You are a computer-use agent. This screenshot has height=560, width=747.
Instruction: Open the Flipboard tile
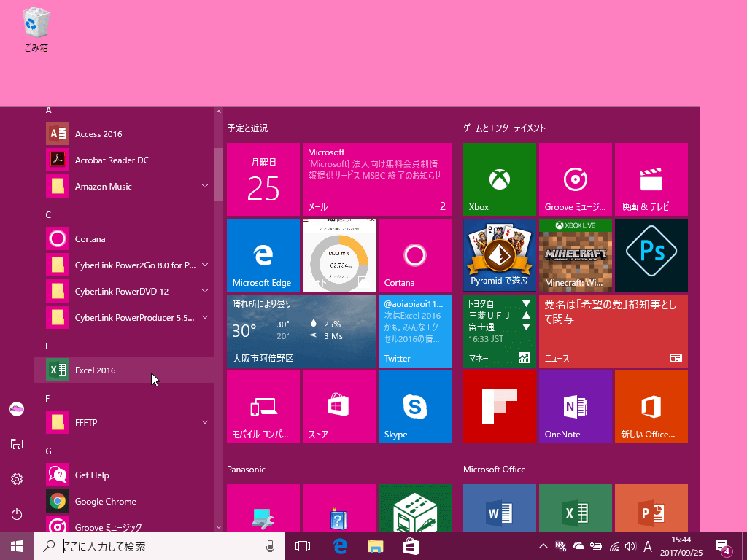click(500, 407)
